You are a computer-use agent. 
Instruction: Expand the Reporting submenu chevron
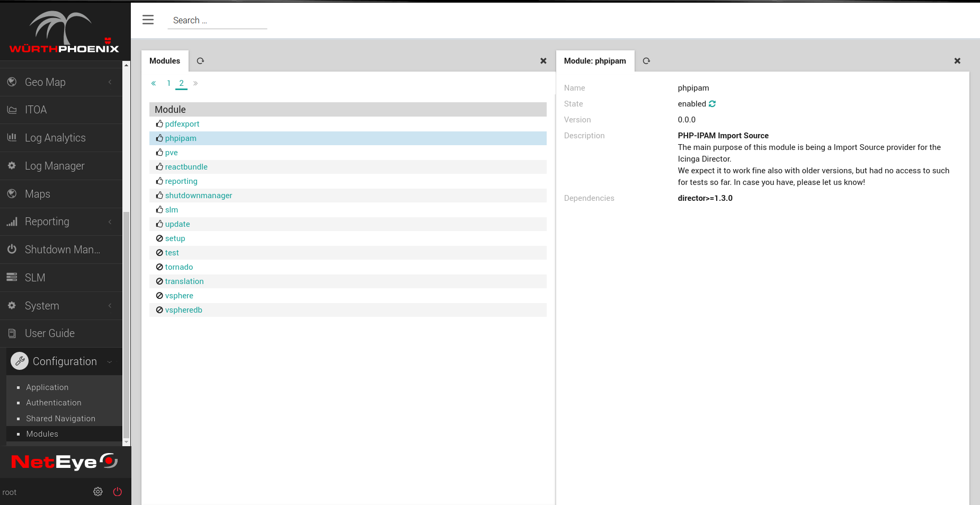(x=110, y=222)
